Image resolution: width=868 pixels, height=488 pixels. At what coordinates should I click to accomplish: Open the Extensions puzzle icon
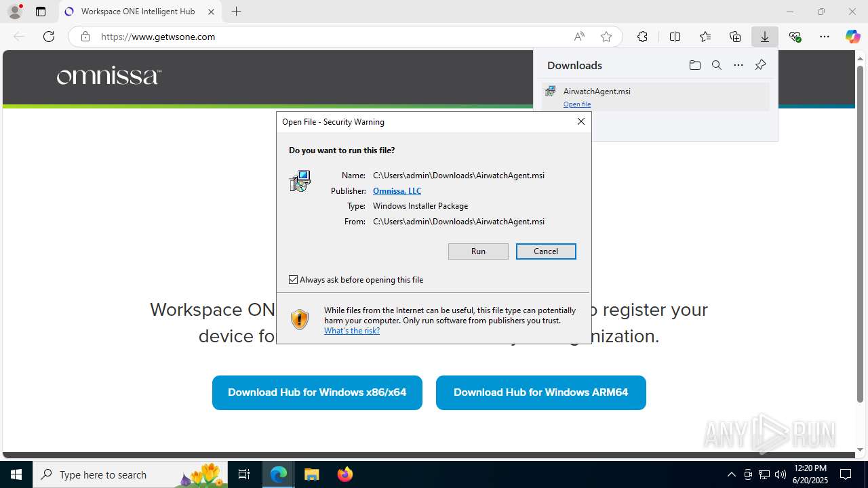point(642,37)
